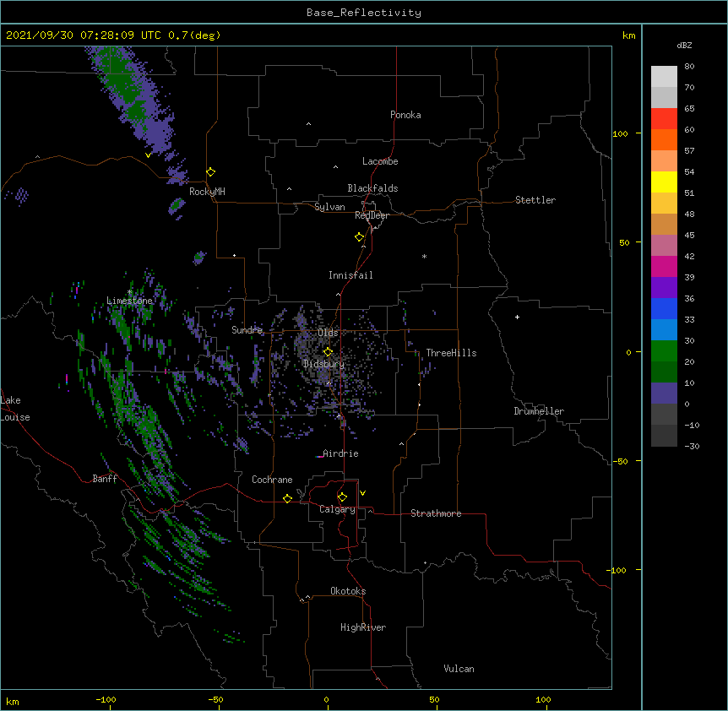Click the purple 10 dBZ legend swatch

pos(664,393)
